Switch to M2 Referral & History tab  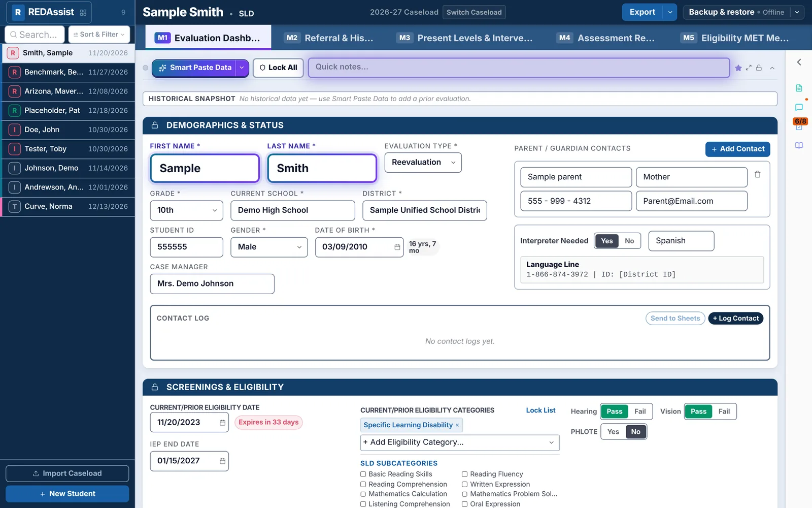tap(329, 38)
